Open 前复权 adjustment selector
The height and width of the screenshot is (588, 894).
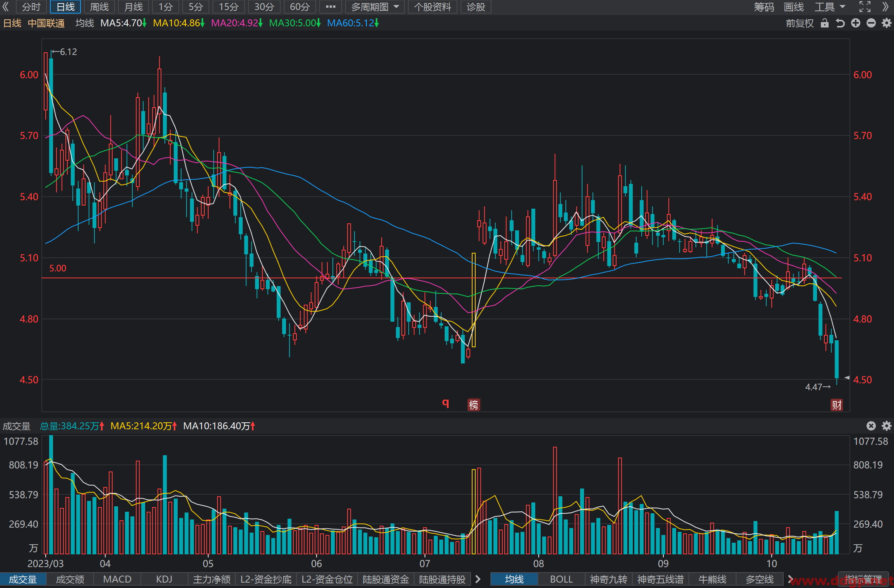tap(800, 23)
